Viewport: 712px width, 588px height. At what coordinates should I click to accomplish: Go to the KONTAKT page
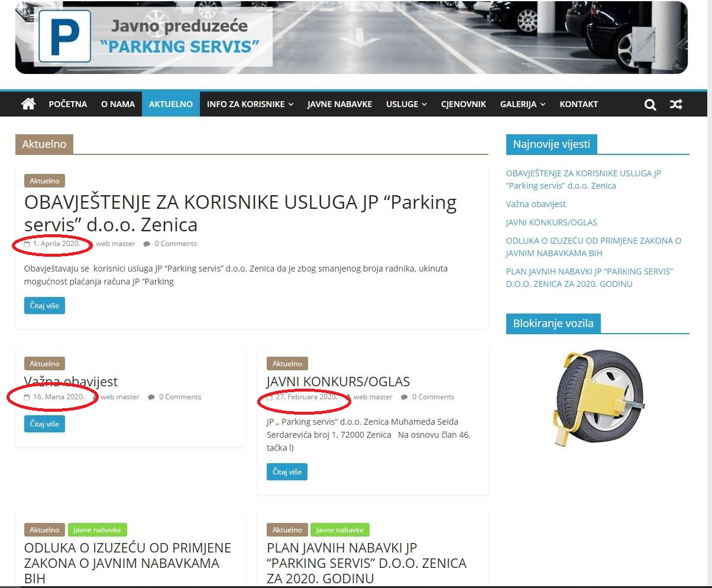[578, 104]
